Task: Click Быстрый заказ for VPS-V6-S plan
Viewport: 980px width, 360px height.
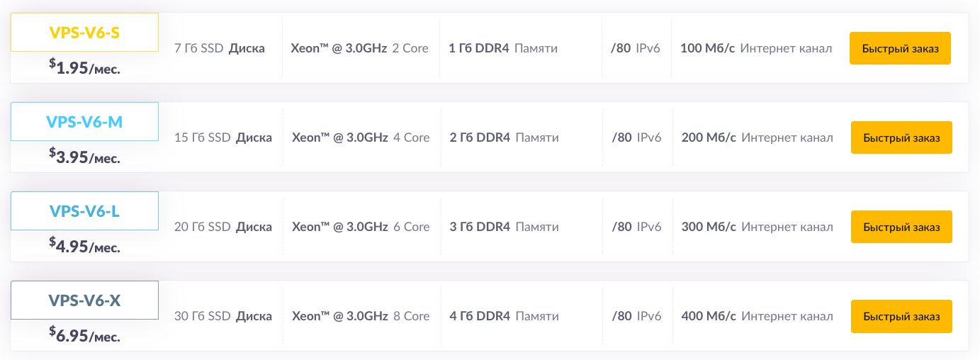Action: click(900, 48)
